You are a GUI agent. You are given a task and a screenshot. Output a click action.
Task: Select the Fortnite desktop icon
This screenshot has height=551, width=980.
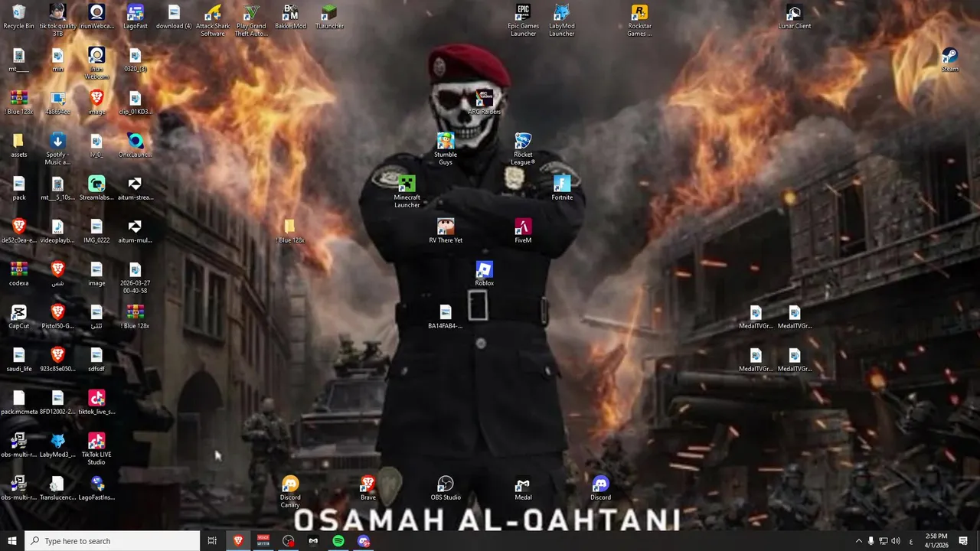tap(562, 188)
